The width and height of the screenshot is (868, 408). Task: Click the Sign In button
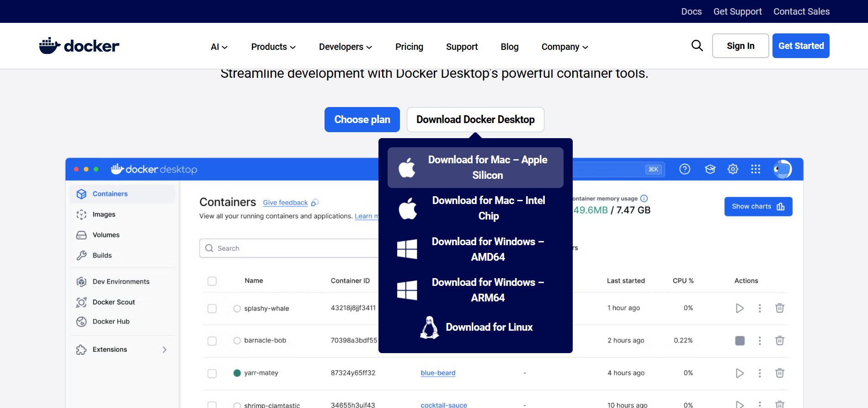(x=740, y=46)
